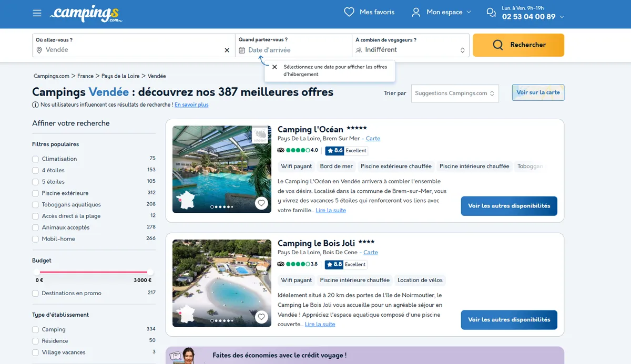This screenshot has width=631, height=364.
Task: Add Camping le Bois Joli to favorites heart
Action: 261,317
